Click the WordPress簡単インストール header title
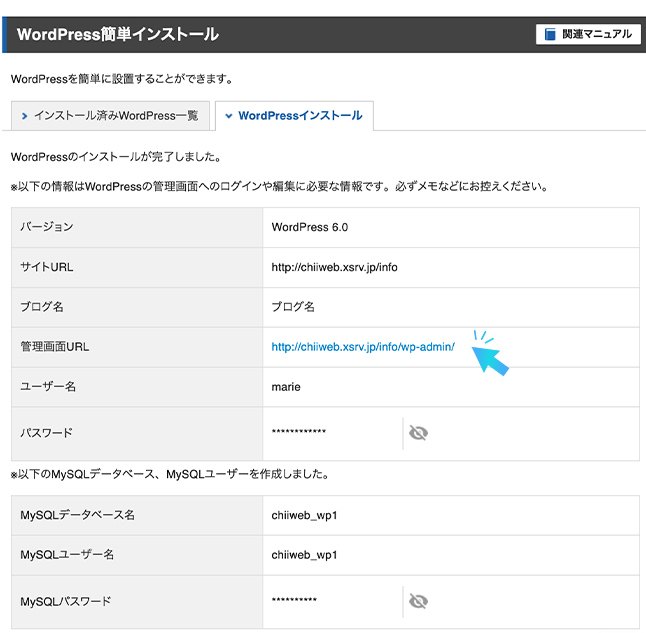This screenshot has height=633, width=646. (118, 35)
